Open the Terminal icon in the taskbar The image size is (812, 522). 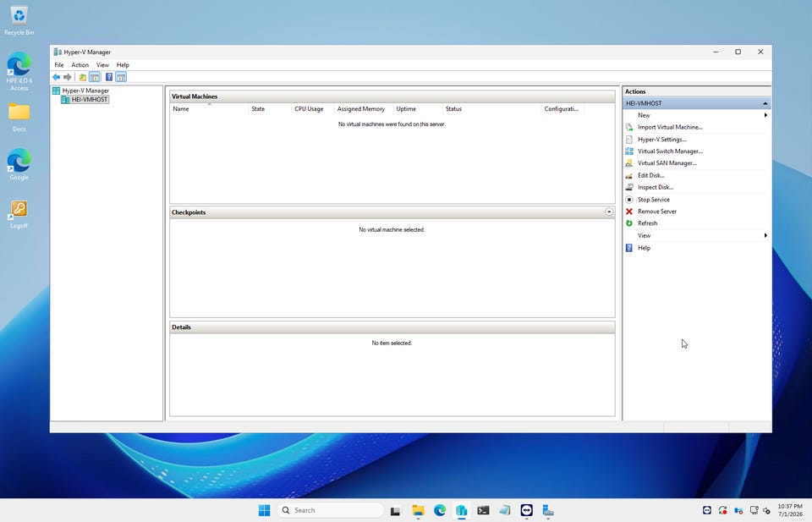click(x=483, y=511)
